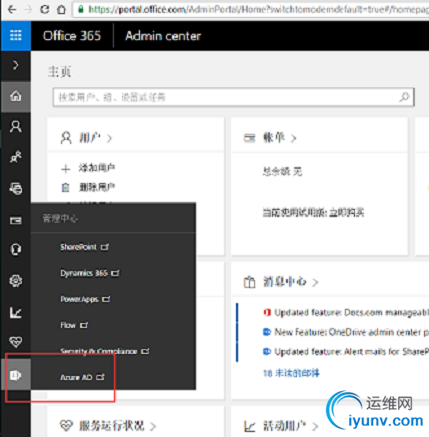
Task: Open Reports chart icon in sidebar
Action: click(16, 312)
